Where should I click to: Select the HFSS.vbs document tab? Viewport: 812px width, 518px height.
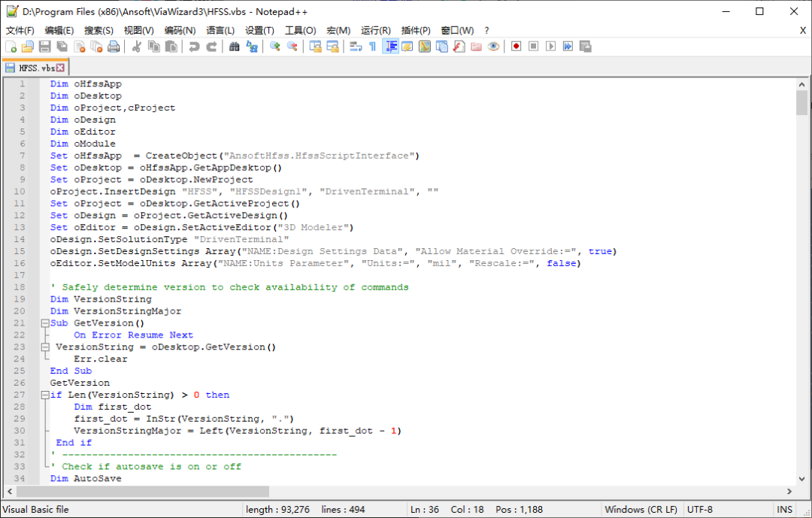pyautogui.click(x=36, y=68)
